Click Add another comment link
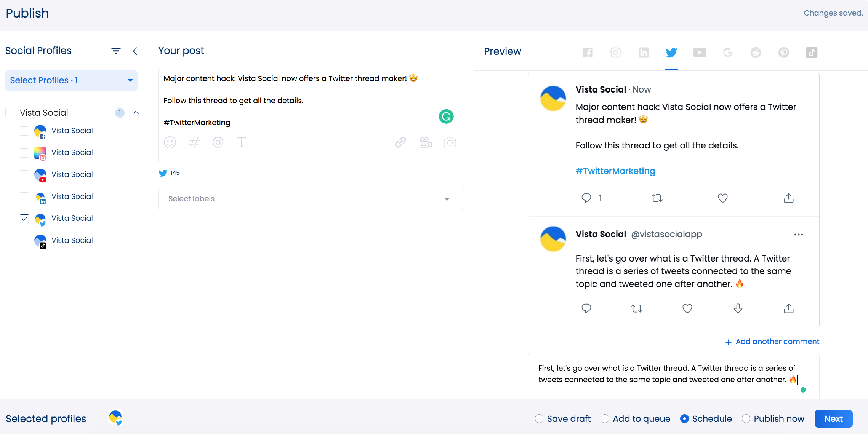Image resolution: width=868 pixels, height=434 pixels. click(772, 341)
